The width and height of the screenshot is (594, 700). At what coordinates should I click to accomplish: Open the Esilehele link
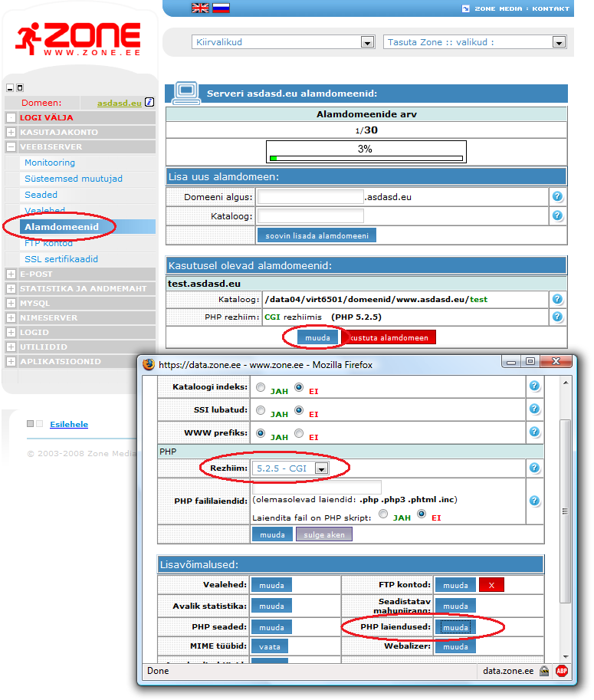click(69, 424)
